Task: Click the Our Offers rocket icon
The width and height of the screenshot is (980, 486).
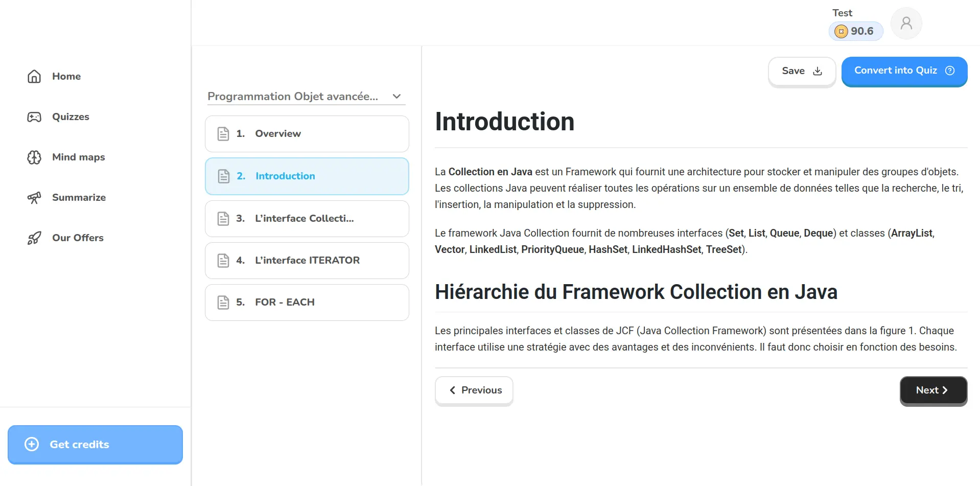Action: 34,238
